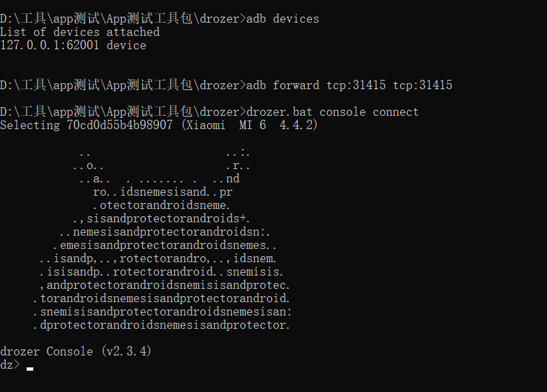Click the ",andprotectorandroidsnemisisandprotec." line
The height and width of the screenshot is (392, 547).
pos(164,285)
